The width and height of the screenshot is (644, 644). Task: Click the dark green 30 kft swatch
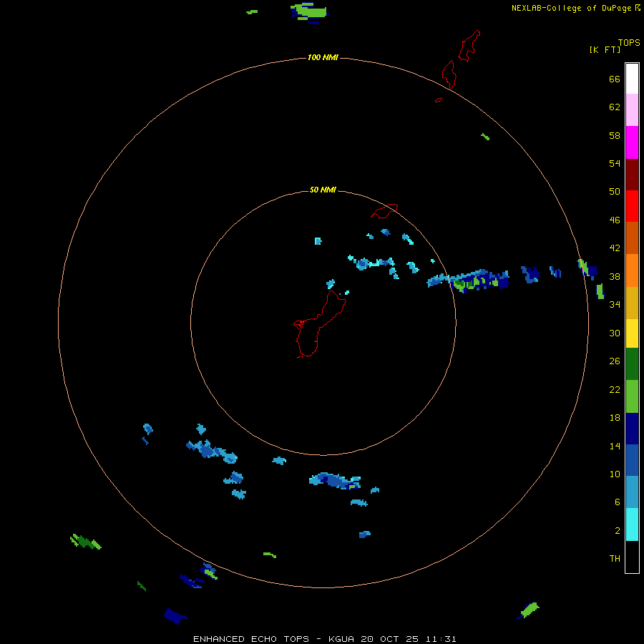[x=632, y=364]
